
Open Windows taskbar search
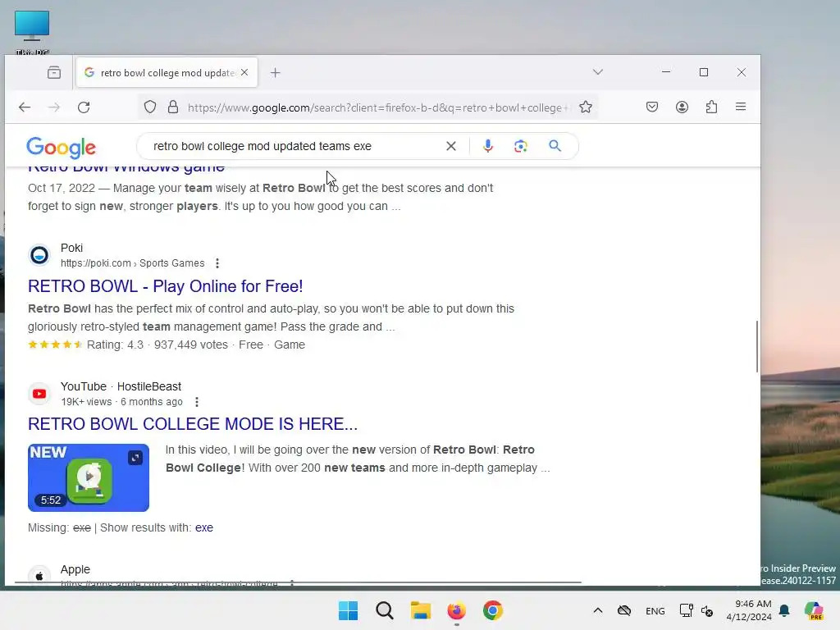coord(385,610)
